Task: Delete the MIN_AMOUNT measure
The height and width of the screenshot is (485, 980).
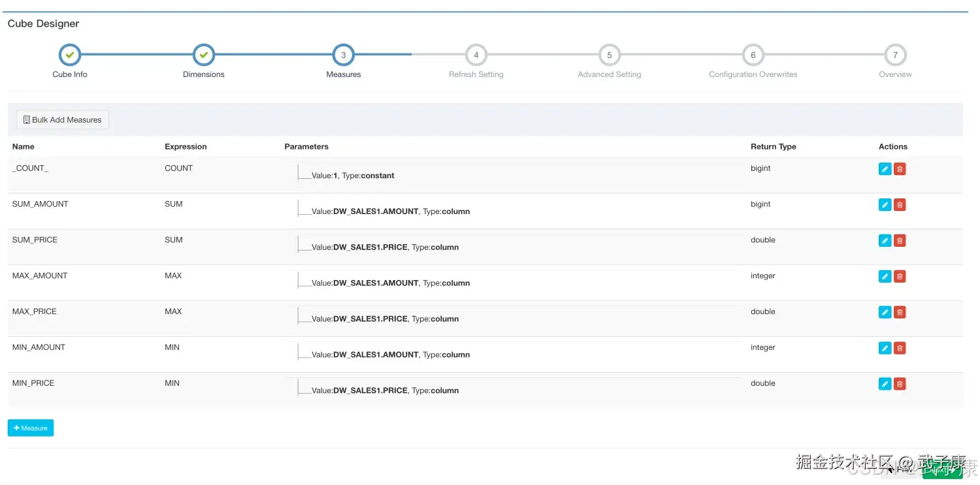Action: (x=900, y=348)
